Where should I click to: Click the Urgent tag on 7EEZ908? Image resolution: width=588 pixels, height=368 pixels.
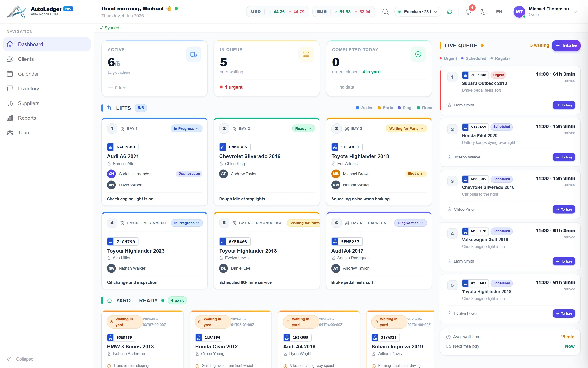coord(498,75)
